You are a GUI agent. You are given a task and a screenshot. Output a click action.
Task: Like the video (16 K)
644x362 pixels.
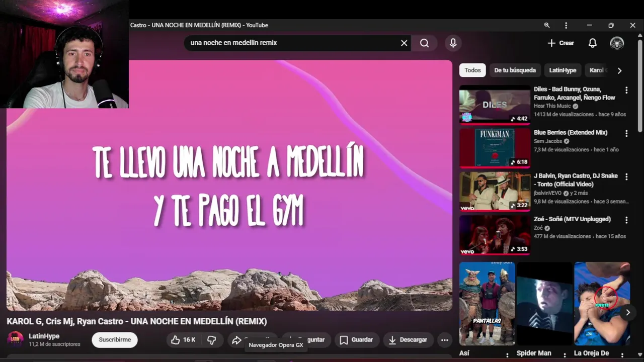pos(183,340)
